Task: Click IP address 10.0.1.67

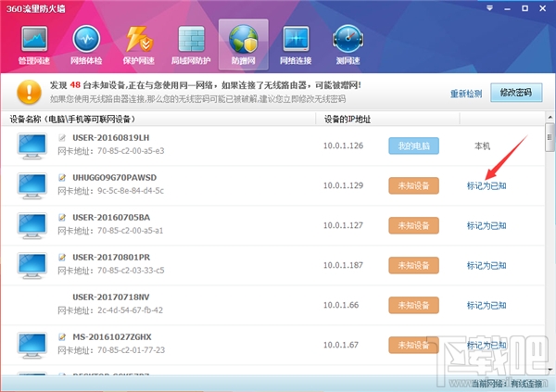Action: click(341, 345)
